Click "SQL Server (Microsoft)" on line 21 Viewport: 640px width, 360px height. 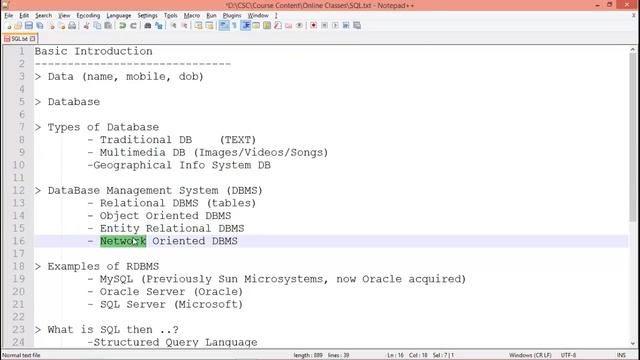171,304
